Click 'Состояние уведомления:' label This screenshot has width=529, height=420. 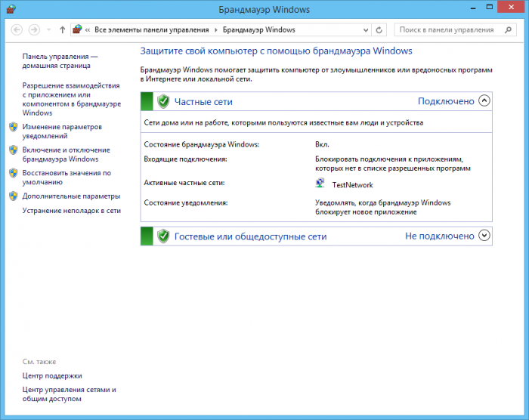pos(186,202)
